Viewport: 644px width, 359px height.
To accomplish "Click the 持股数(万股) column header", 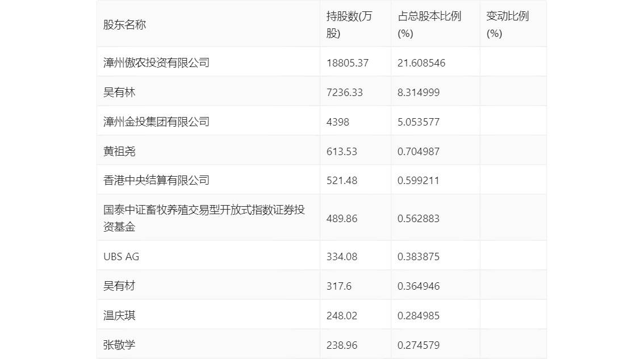I will point(349,25).
